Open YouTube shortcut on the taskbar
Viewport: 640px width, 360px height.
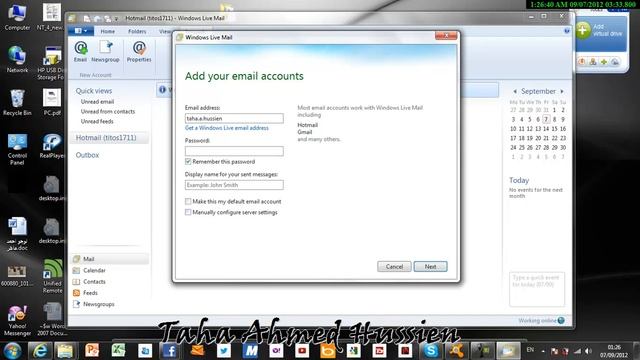[x=302, y=351]
